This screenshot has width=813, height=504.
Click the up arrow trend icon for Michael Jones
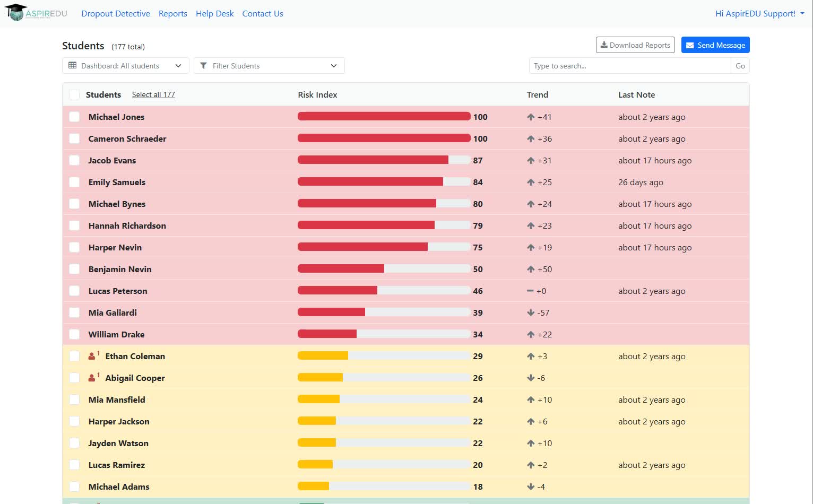pos(531,117)
